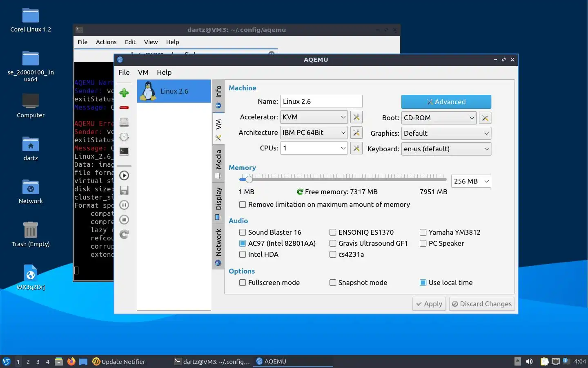
Task: Enable Intel HDA audio
Action: coord(243,254)
